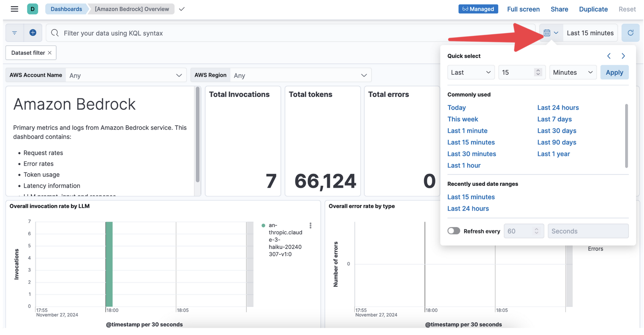
Task: Click the Total tokens value 66,124
Action: point(325,181)
